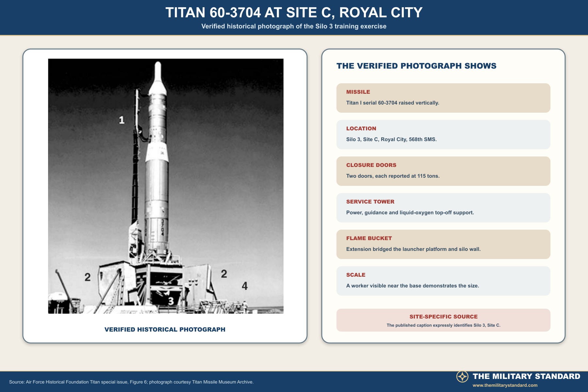Click the "SITE-SPECIFIC SOURCE" heading
Viewport: 588px width, 392px height.
coord(444,317)
